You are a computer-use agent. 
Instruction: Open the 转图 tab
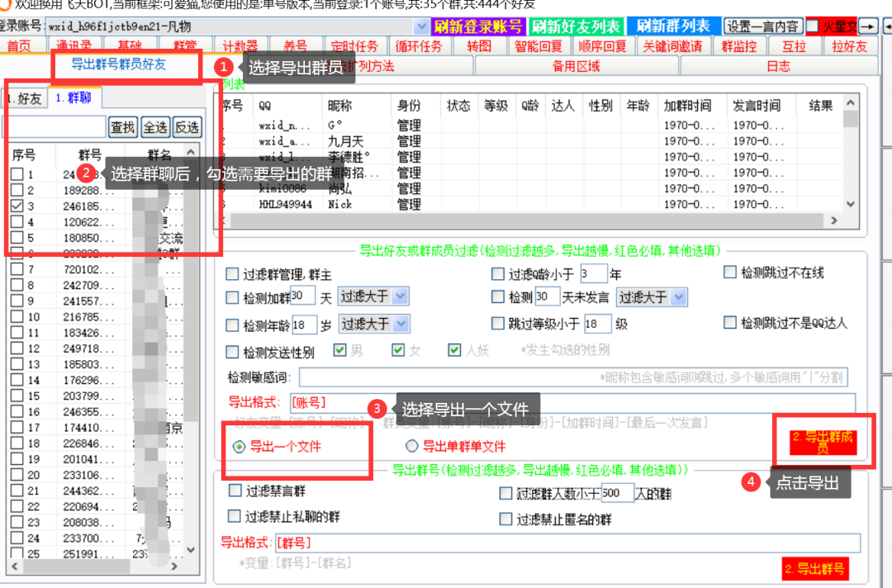click(x=479, y=46)
